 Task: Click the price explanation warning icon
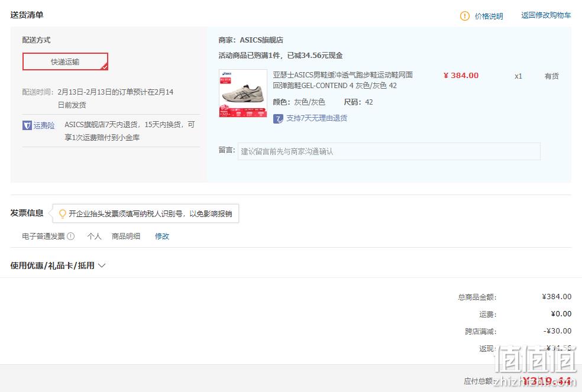tap(465, 16)
